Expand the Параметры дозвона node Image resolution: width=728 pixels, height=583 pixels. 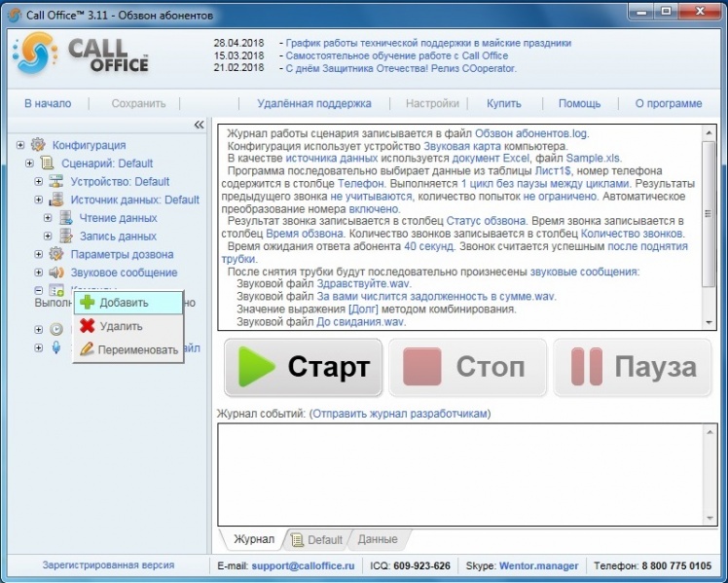pos(39,254)
